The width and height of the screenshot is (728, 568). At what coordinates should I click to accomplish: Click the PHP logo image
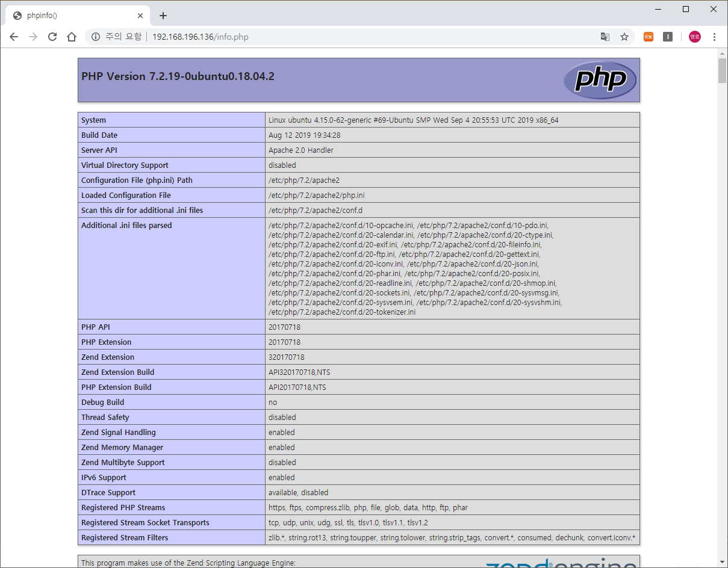pos(600,80)
